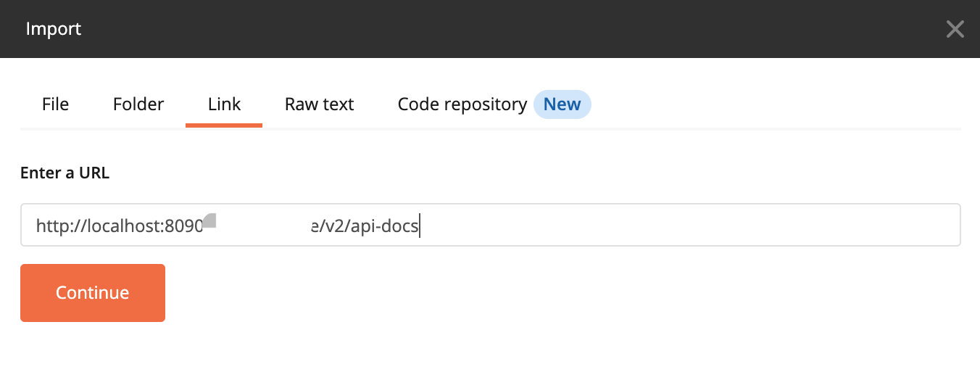Click the blue New badge

click(x=562, y=104)
